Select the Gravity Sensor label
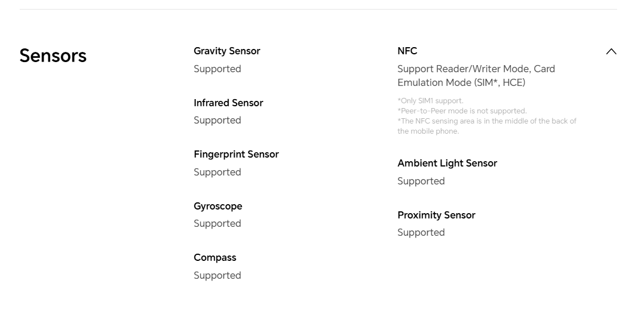 tap(227, 51)
